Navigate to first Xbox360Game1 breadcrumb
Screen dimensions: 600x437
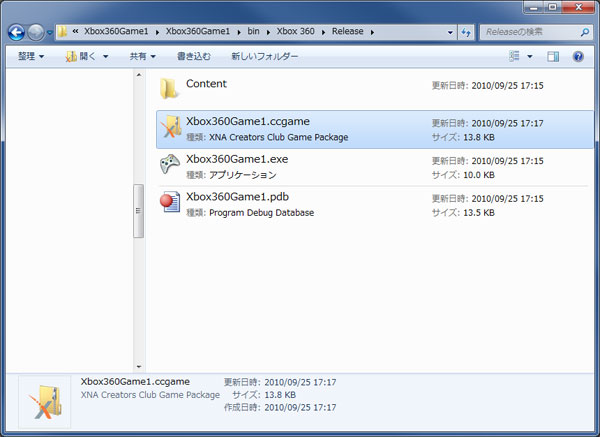pyautogui.click(x=116, y=31)
